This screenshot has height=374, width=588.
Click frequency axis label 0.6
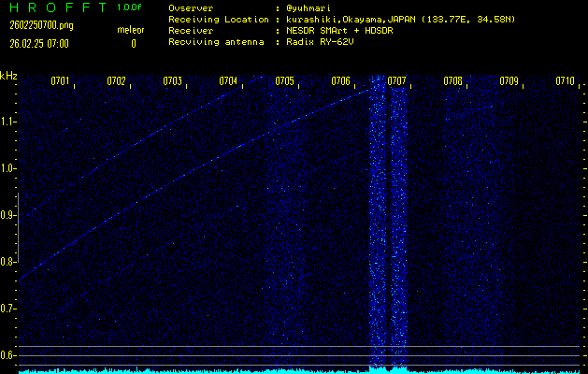tap(7, 355)
